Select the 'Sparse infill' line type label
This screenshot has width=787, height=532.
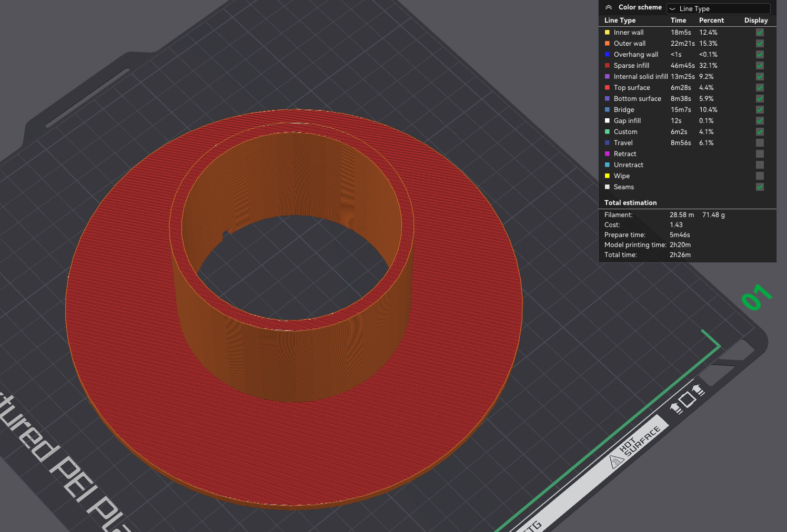pyautogui.click(x=631, y=65)
